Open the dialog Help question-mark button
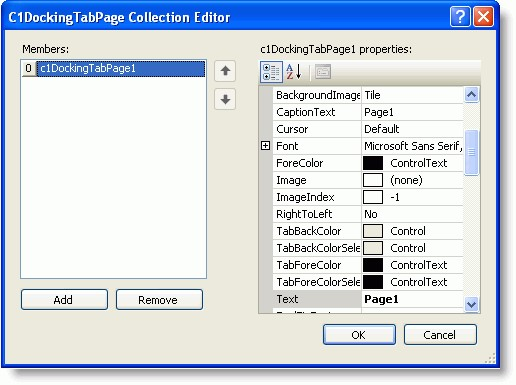516x385 pixels. [x=460, y=17]
